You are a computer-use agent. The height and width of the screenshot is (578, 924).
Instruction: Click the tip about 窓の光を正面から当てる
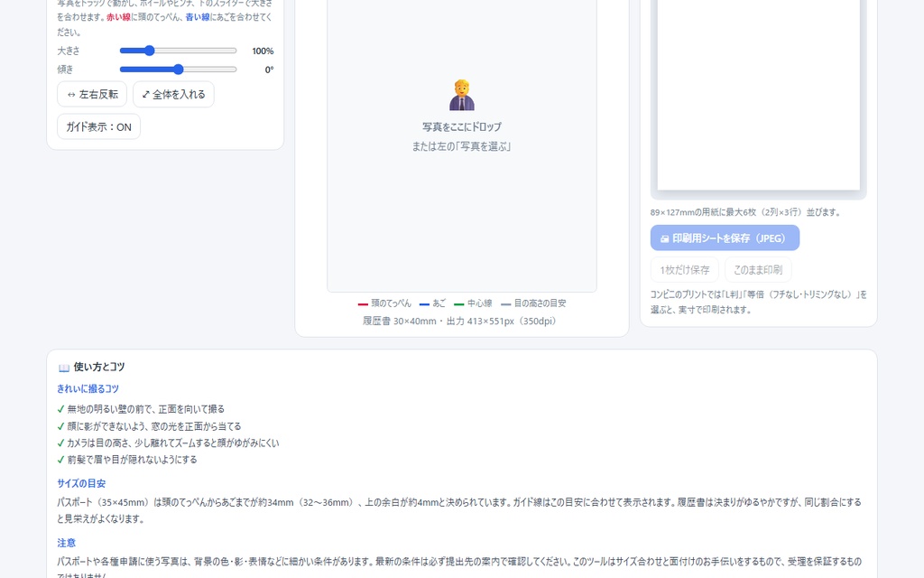(x=153, y=426)
